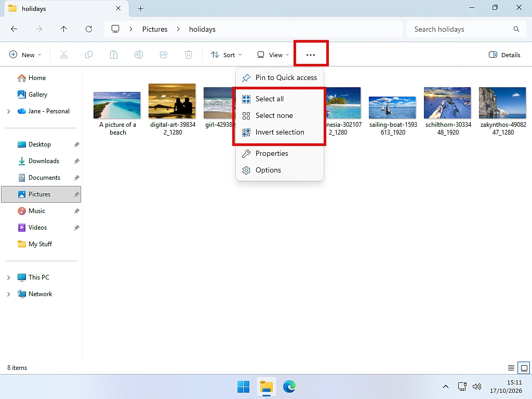The width and height of the screenshot is (532, 399).
Task: Open Videos in navigation pane
Action: 37,228
